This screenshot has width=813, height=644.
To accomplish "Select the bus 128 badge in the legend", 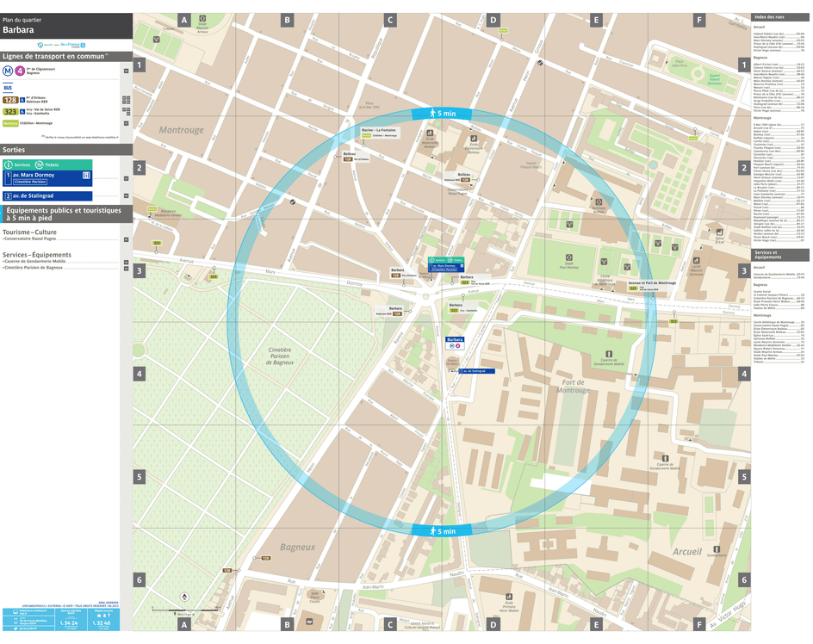I will coord(9,100).
